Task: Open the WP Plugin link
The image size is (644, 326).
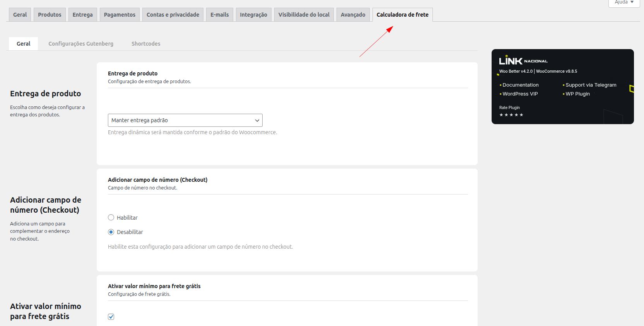Action: (x=577, y=94)
